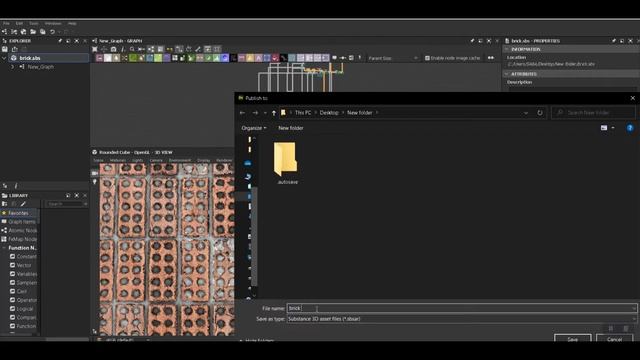Select Constant in Function Nodes list

click(x=24, y=256)
